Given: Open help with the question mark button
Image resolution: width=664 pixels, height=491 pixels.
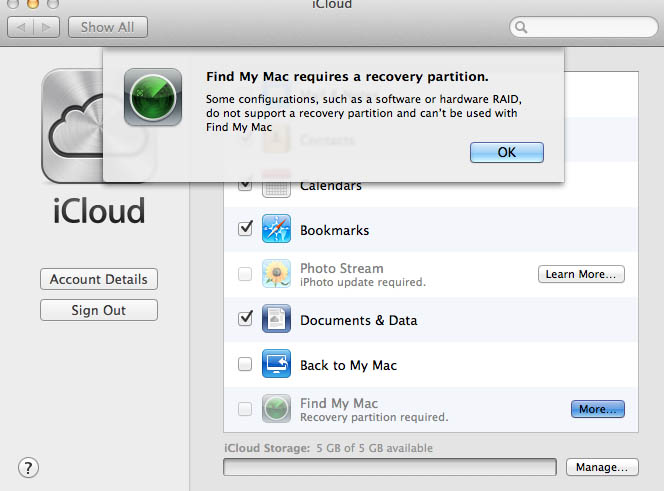Looking at the screenshot, I should [28, 468].
